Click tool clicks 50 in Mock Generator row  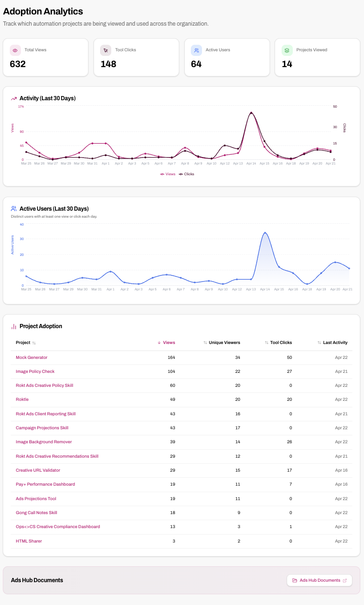click(289, 357)
